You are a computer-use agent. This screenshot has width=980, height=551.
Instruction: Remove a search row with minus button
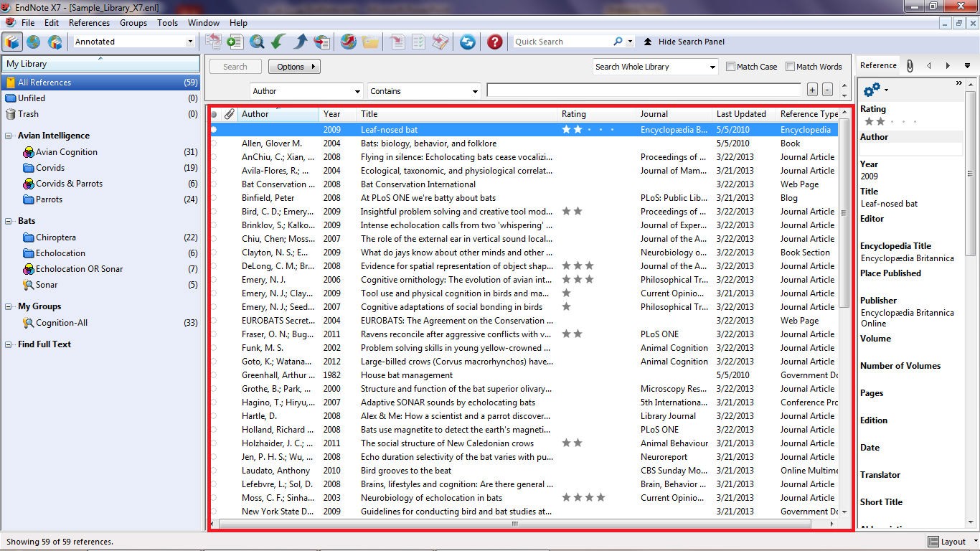[x=827, y=90]
